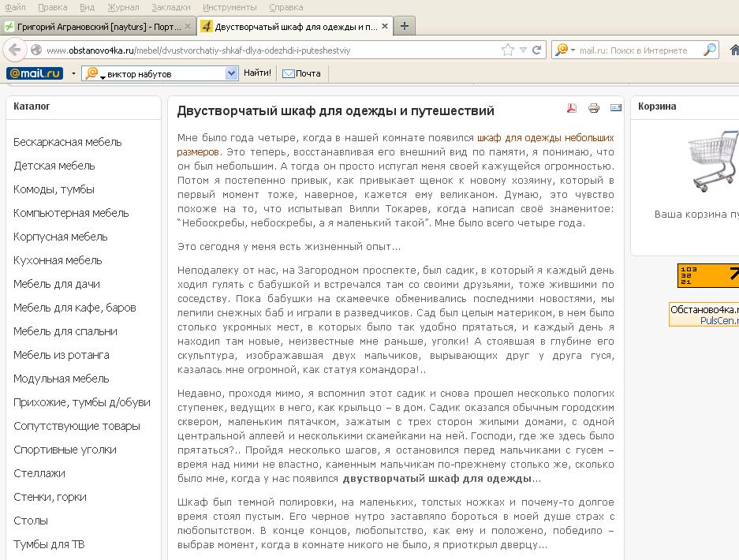Open Мебель для спальни category
The width and height of the screenshot is (739, 560).
65,331
